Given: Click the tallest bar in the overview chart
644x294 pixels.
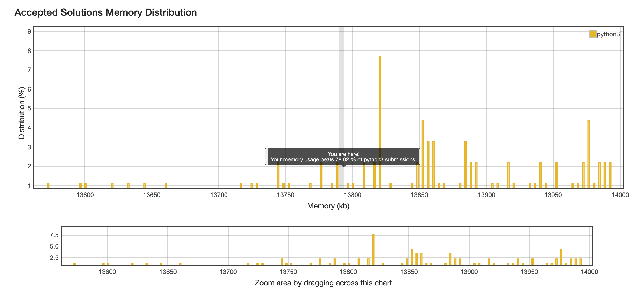Looking at the screenshot, I should (x=373, y=249).
